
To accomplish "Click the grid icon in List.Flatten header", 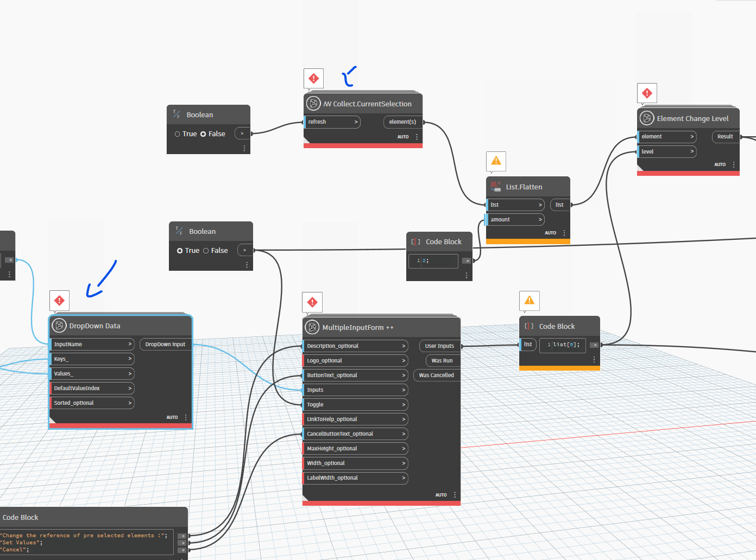I will (x=495, y=186).
